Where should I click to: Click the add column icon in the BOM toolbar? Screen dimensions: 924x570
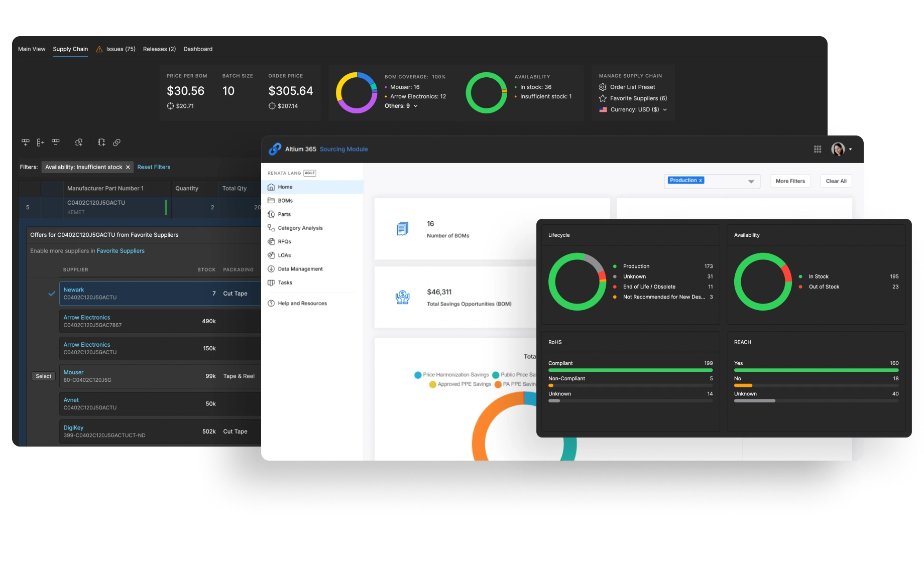click(x=41, y=143)
